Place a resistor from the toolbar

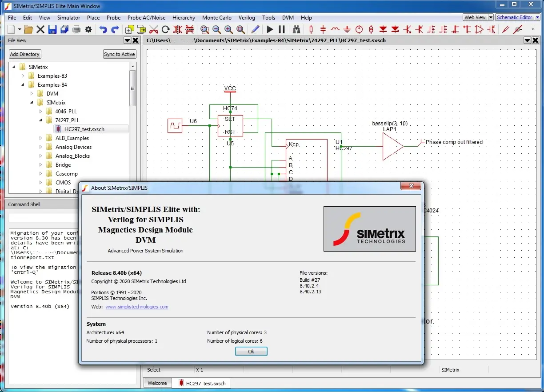(x=311, y=29)
